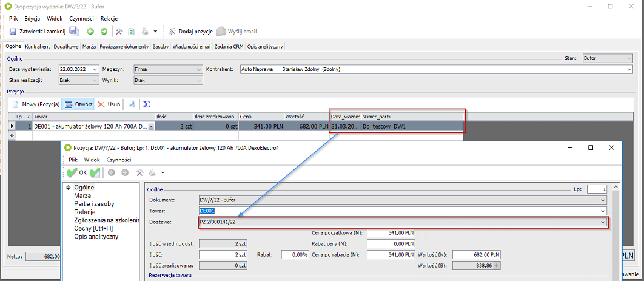Go to previous record with green arrow
The width and height of the screenshot is (644, 281).
point(90,31)
